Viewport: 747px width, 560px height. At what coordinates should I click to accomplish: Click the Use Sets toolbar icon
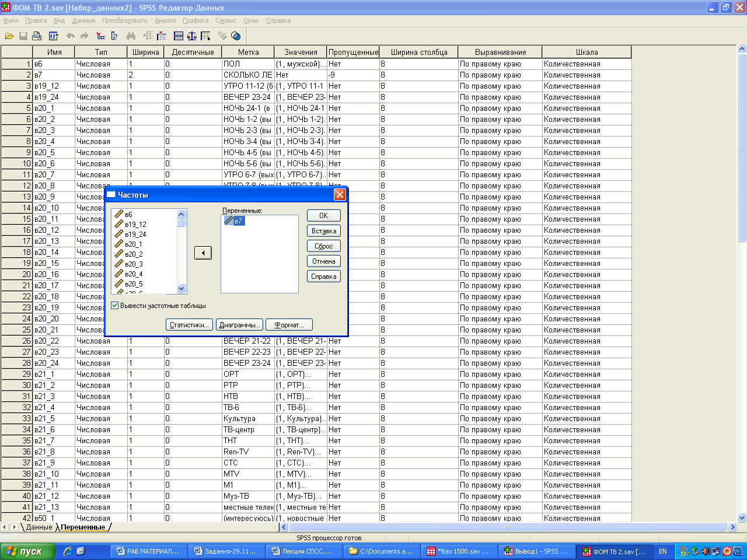[236, 36]
